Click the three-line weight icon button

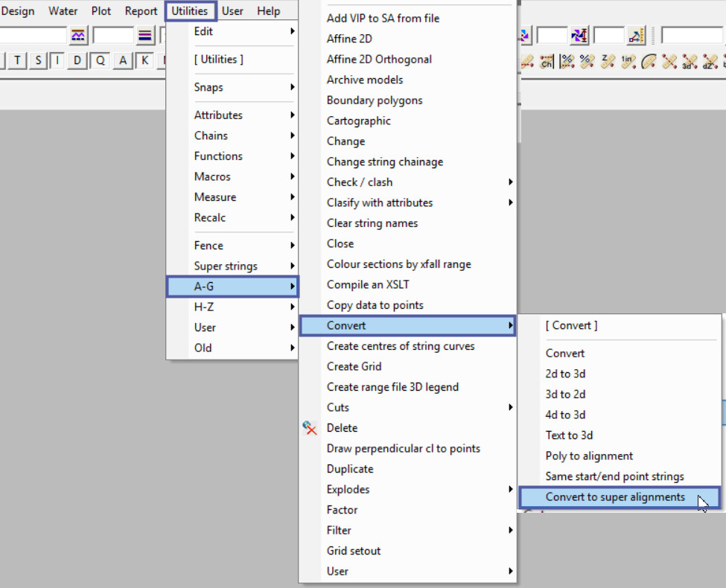145,36
